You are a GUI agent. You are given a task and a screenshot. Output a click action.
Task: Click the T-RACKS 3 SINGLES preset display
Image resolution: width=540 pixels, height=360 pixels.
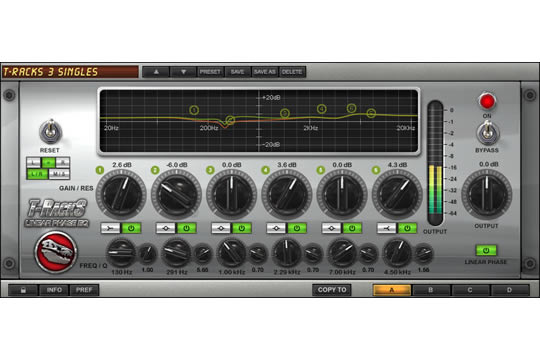pos(70,72)
